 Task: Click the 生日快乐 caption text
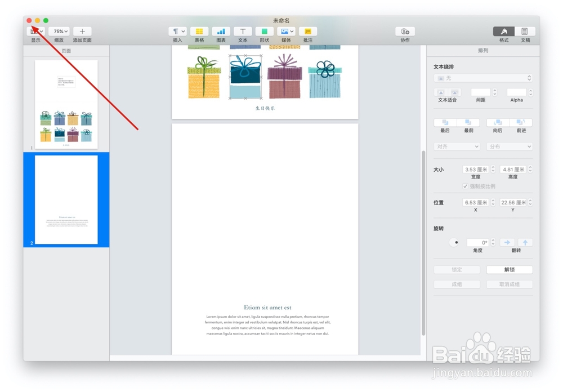[x=265, y=108]
